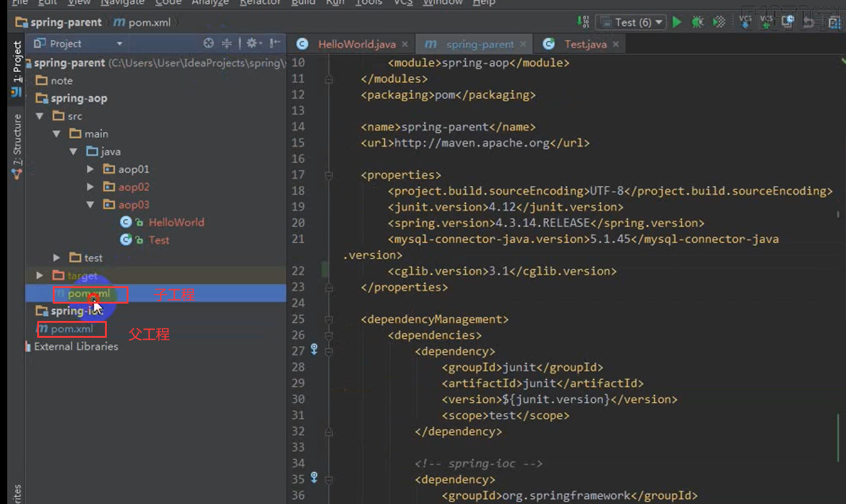Viewport: 846px width, 504px height.
Task: Start debugging with the bug icon
Action: pyautogui.click(x=697, y=22)
